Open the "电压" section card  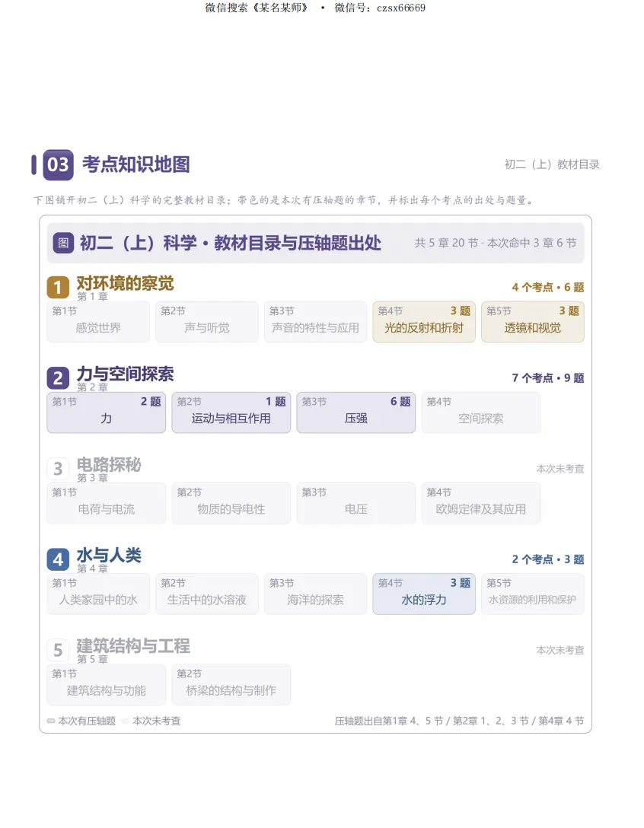point(356,503)
